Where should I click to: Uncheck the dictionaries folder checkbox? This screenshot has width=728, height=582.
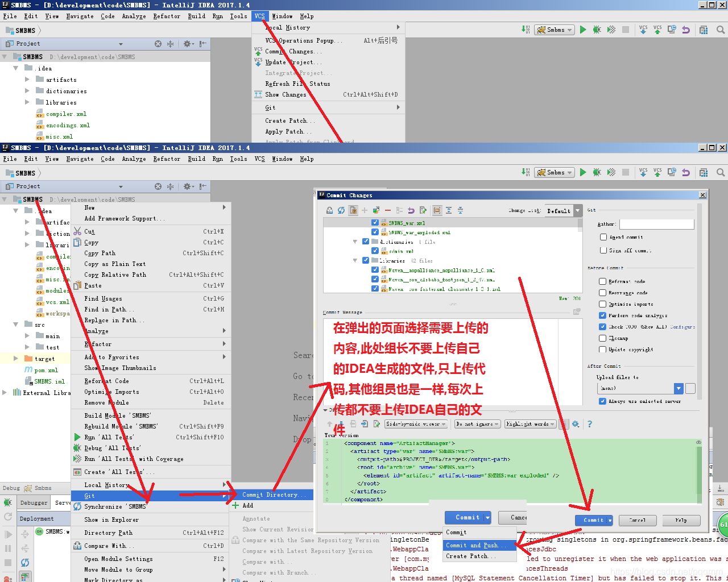tap(366, 242)
